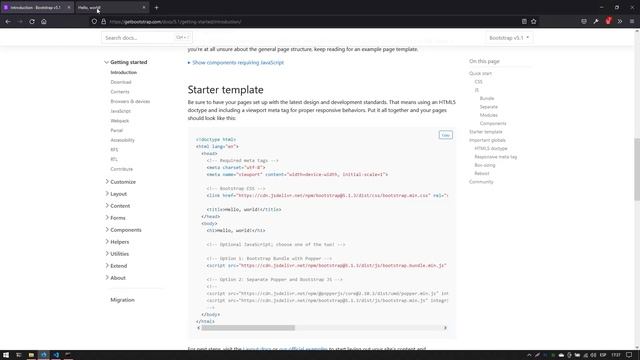Image resolution: width=640 pixels, height=360 pixels.
Task: Open the Introduction sidebar link
Action: 124,72
